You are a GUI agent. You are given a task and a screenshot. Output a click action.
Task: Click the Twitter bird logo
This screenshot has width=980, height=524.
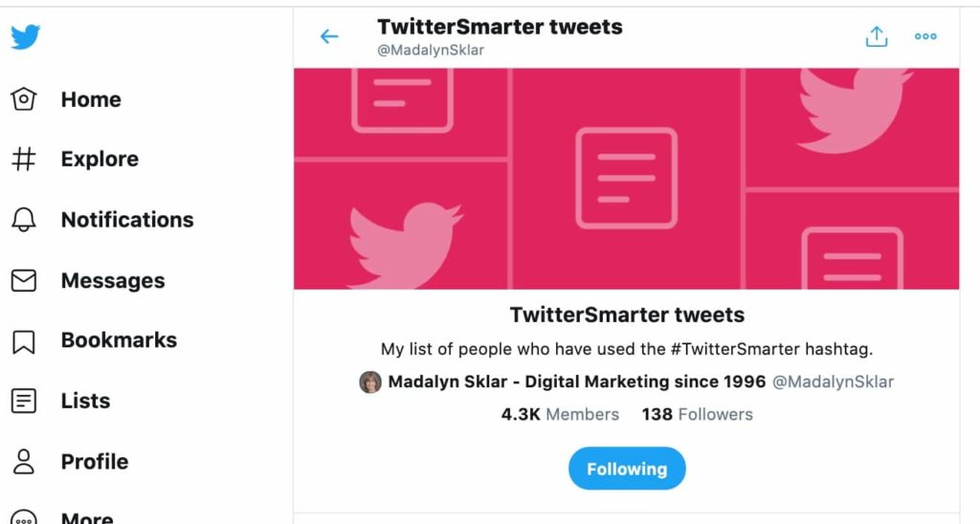25,37
